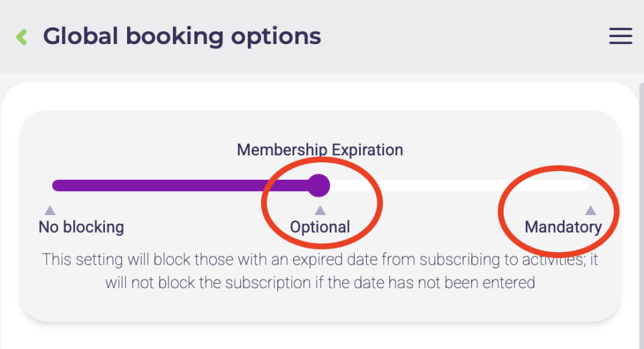Select the Optional option label
The image size is (644, 349).
[x=320, y=227]
